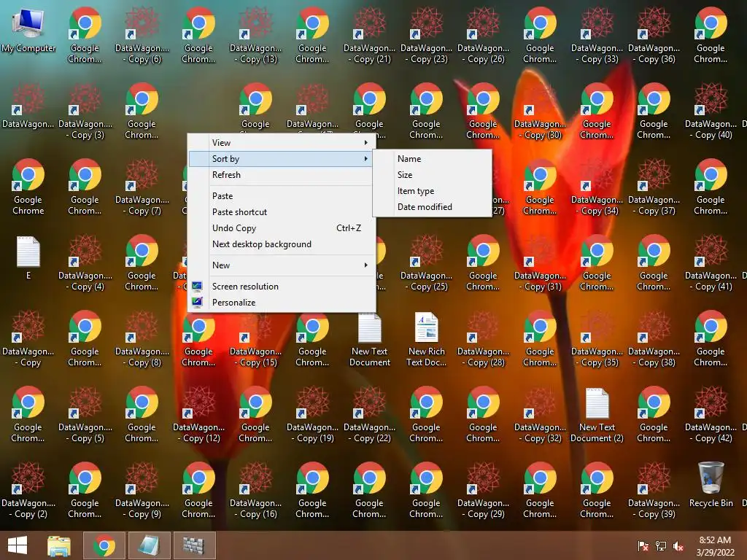Select the DataWagon Copy (39) shortcut
Image resolution: width=747 pixels, height=560 pixels.
(x=654, y=491)
